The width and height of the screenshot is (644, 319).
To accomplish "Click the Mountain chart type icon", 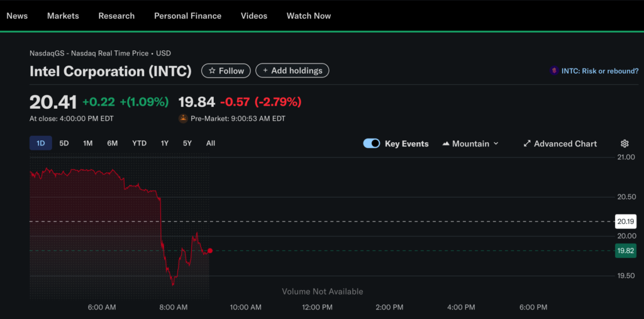I will (x=446, y=143).
